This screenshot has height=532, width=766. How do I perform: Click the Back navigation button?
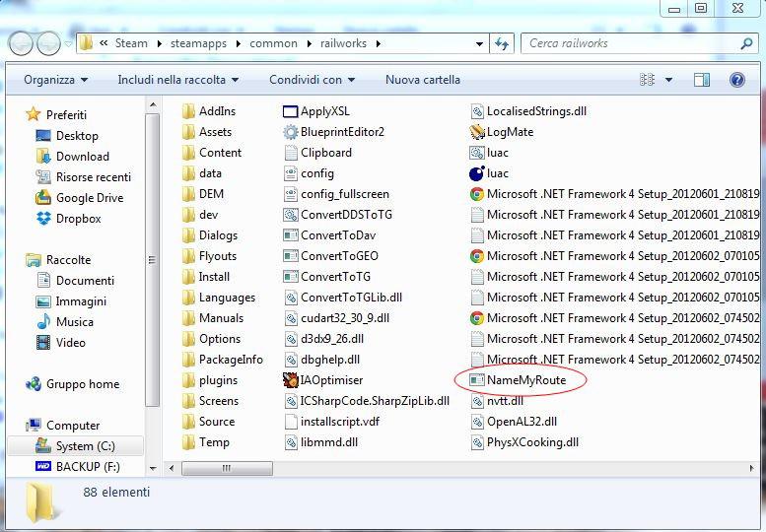(x=21, y=44)
